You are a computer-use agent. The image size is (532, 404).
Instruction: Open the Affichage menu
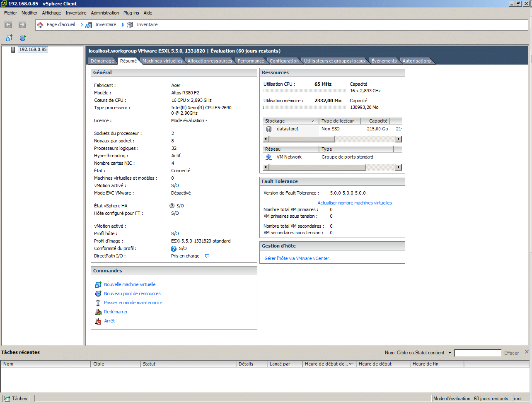[x=51, y=13]
